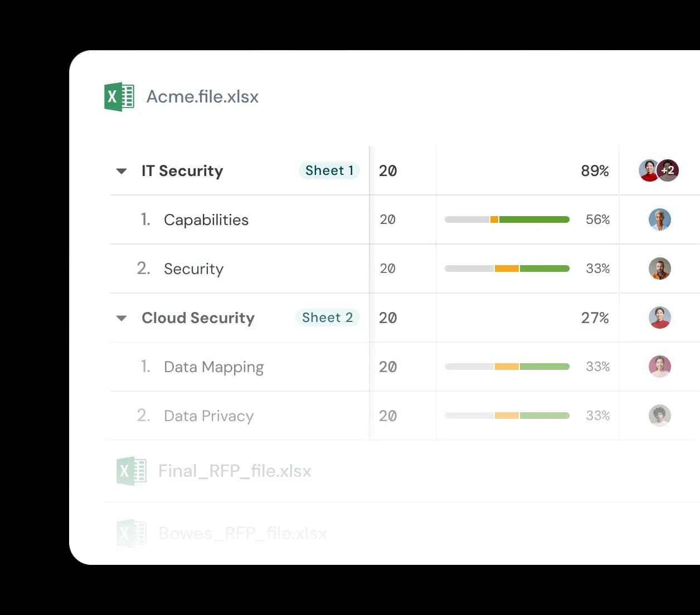
Task: Switch to Sheet 2
Action: [328, 318]
